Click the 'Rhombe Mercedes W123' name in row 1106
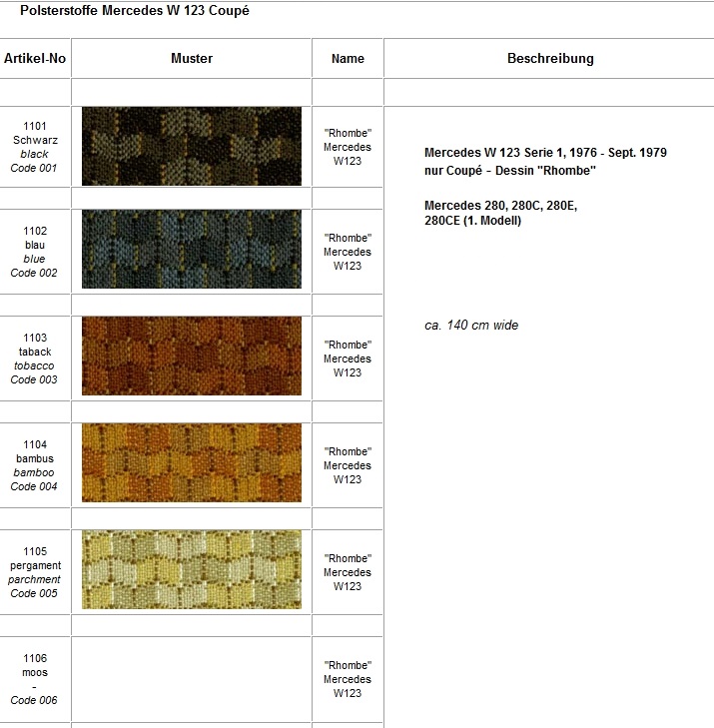This screenshot has width=714, height=728. click(x=348, y=679)
